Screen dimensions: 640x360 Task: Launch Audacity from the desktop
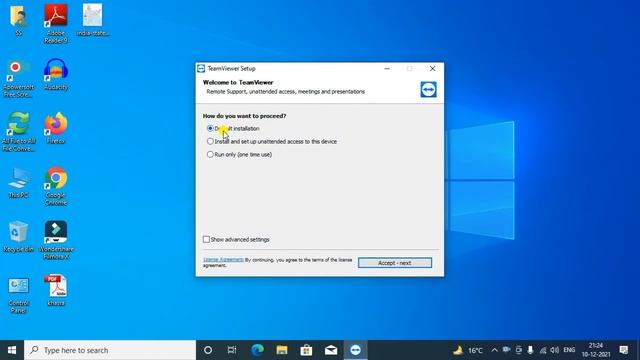click(56, 74)
